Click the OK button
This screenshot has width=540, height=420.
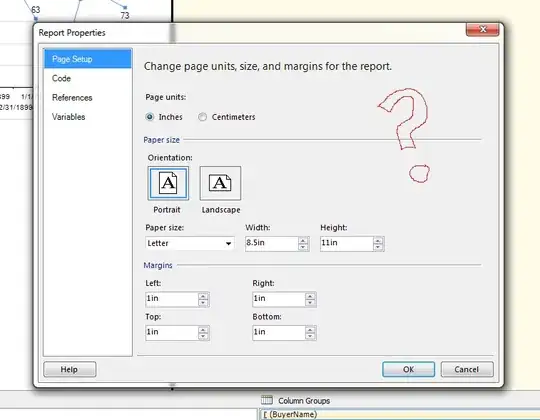point(408,369)
